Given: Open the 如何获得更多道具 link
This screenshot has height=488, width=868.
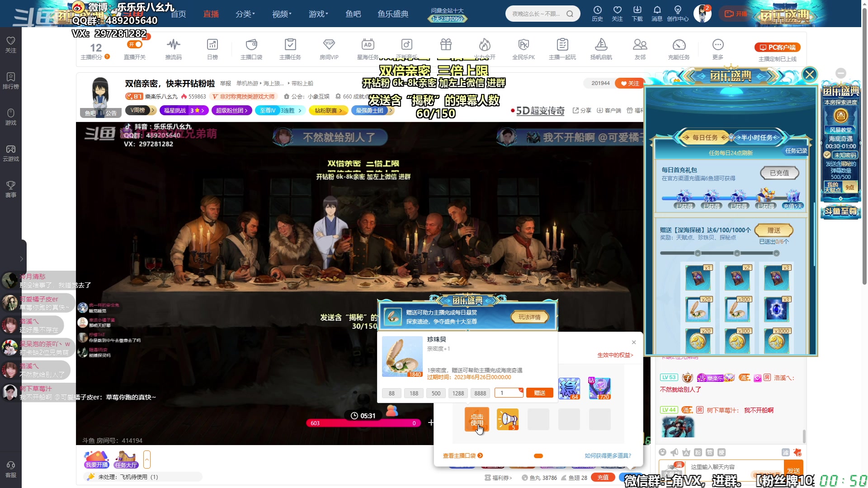Looking at the screenshot, I should click(608, 455).
